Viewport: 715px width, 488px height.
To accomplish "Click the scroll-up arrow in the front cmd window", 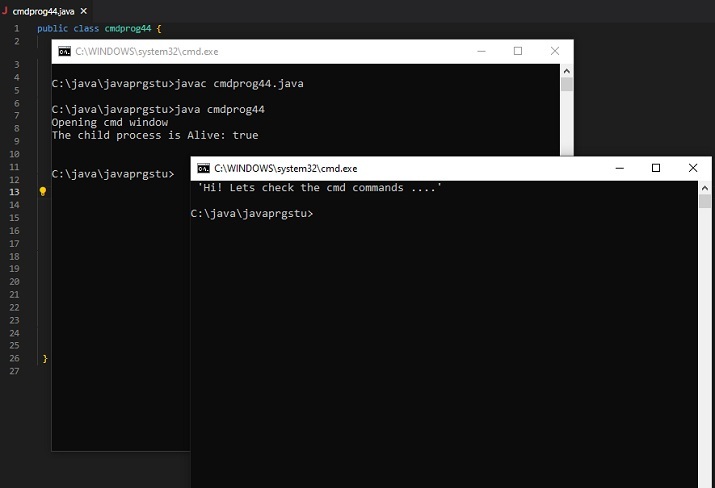I will (x=705, y=187).
